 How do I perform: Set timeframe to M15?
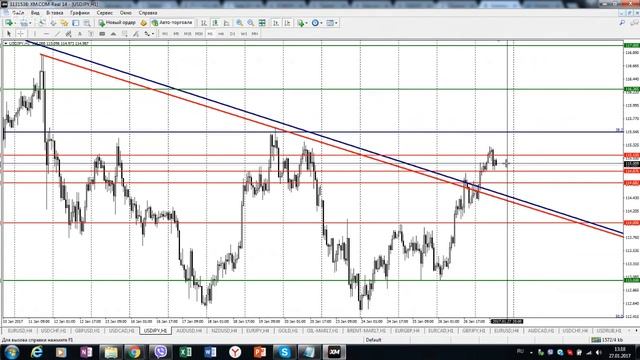pos(187,33)
